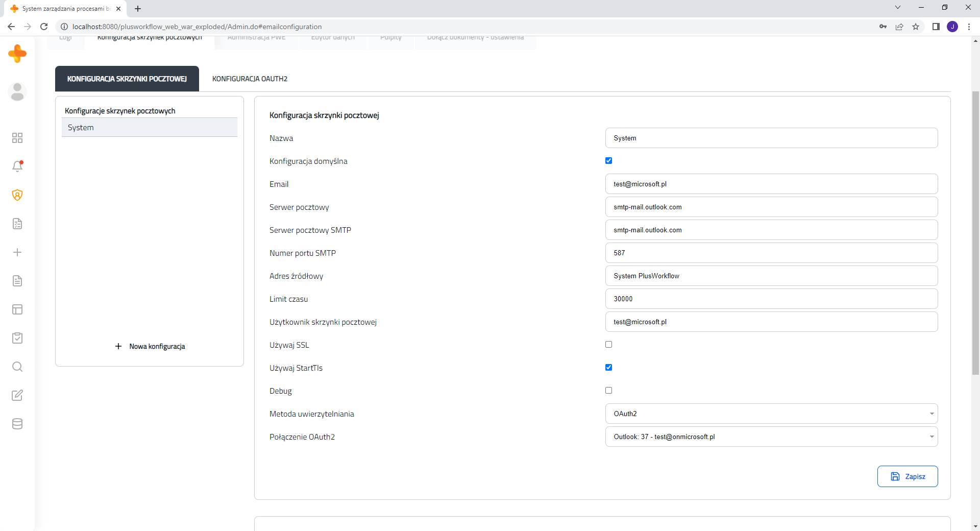The width and height of the screenshot is (980, 531).
Task: Open the tasks clipboard check icon
Action: (x=17, y=338)
